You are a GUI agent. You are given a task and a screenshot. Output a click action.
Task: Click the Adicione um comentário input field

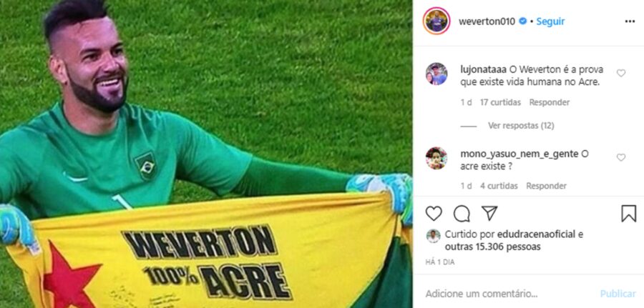coord(509,294)
